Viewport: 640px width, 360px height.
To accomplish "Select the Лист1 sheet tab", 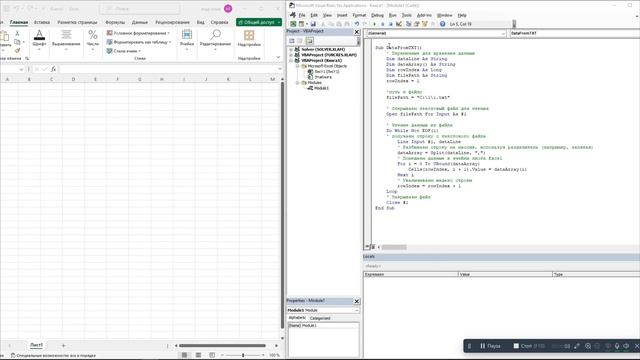I will (36, 345).
